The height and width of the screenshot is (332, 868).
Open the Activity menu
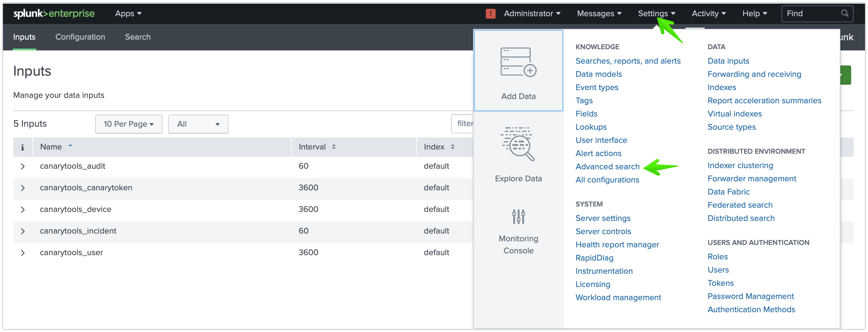tap(708, 14)
